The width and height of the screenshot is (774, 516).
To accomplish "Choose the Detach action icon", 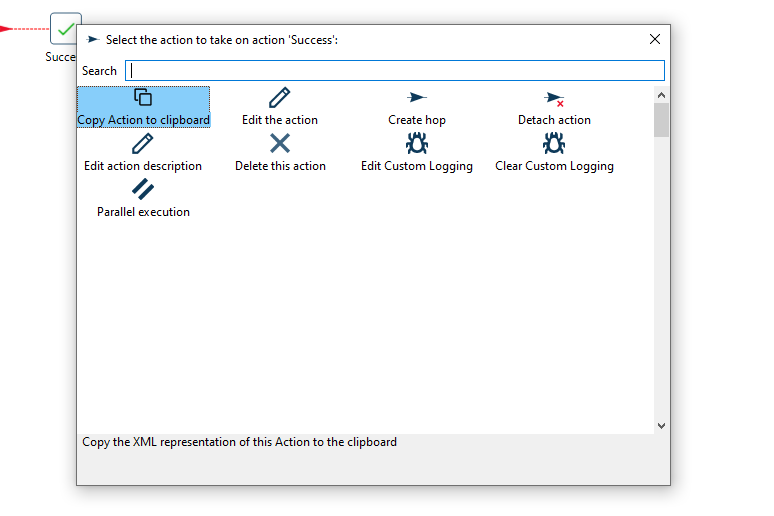I will (x=554, y=98).
